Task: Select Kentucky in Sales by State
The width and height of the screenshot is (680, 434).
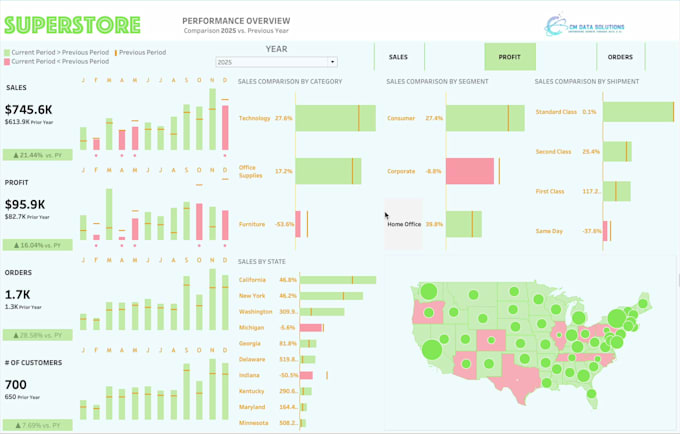Action: click(251, 391)
